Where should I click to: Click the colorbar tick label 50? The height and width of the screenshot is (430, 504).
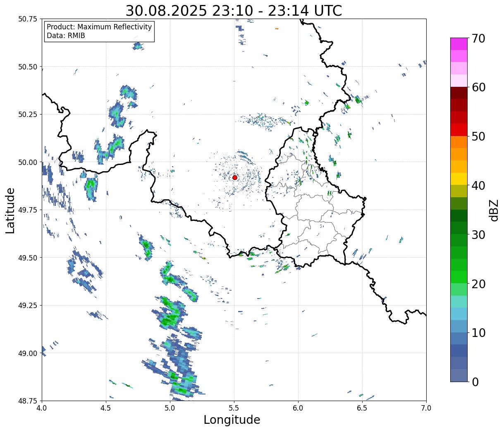coord(478,136)
